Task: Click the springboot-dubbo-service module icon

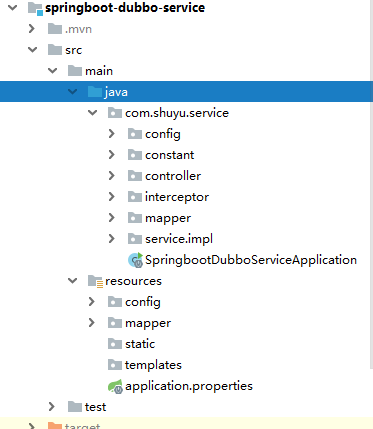Action: click(35, 8)
